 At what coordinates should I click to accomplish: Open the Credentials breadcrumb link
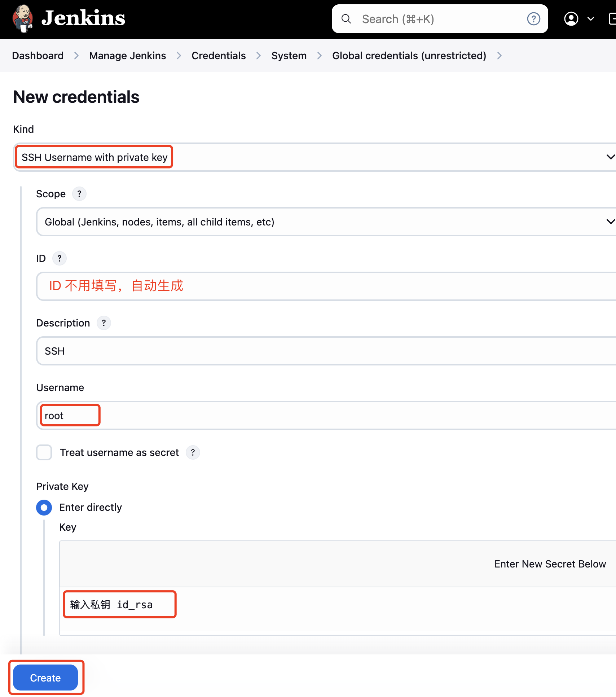pos(219,56)
